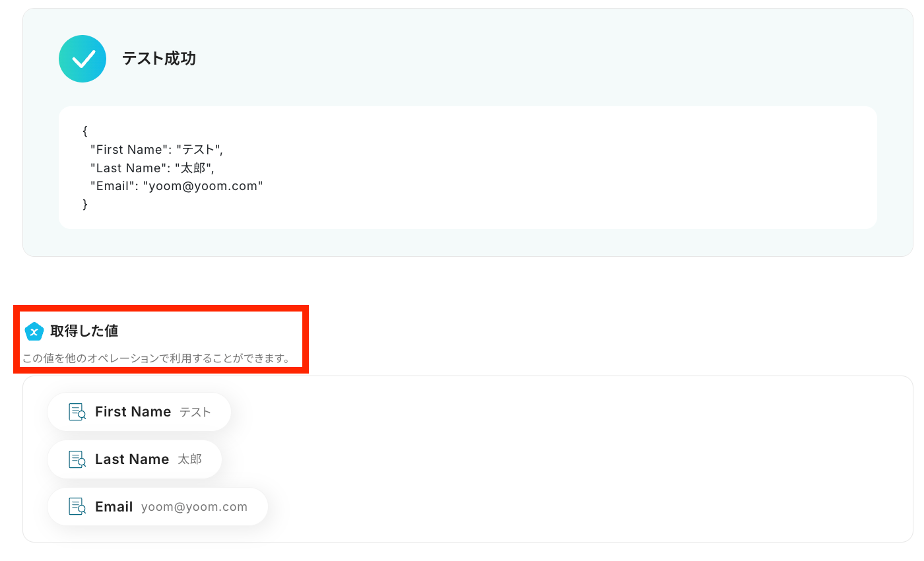Click the Yoom pentagon icon beside 取得した値
Screen dimensions: 924x561
click(34, 331)
